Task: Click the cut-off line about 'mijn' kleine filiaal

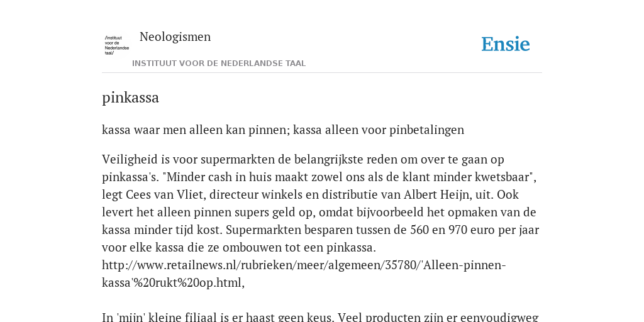Action: coord(320,317)
